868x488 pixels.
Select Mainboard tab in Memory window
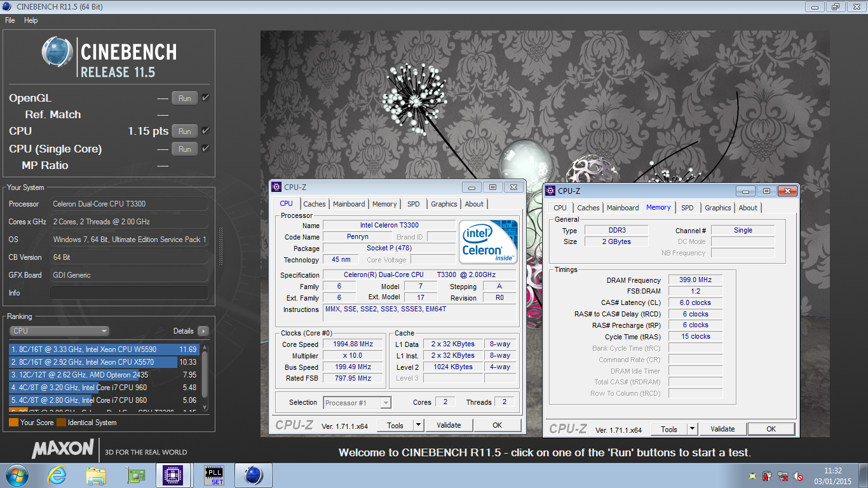623,208
